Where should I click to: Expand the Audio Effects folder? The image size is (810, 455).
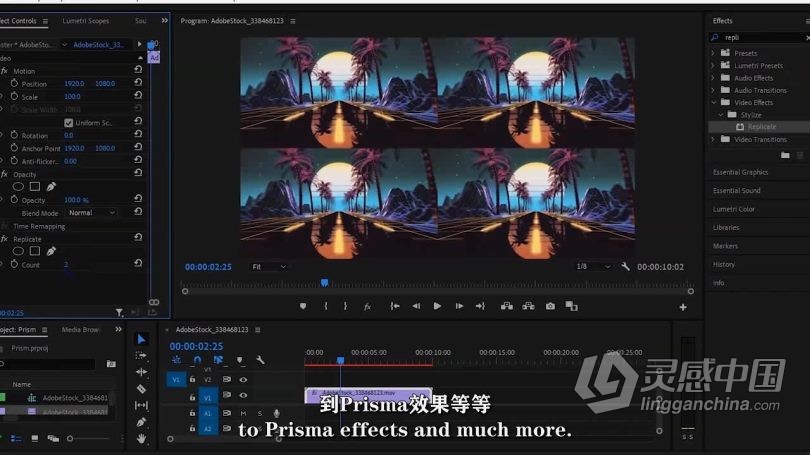713,78
